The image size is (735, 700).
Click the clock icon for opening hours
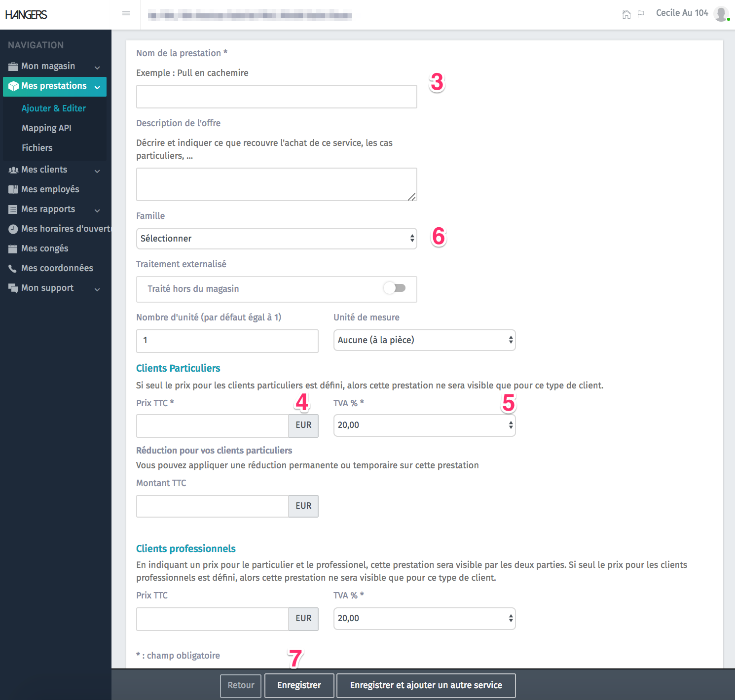coord(12,228)
